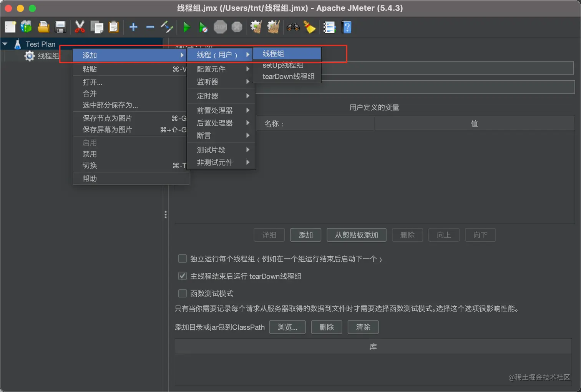Click Start no pauses icon
Screen dimensions: 581x392
203,27
